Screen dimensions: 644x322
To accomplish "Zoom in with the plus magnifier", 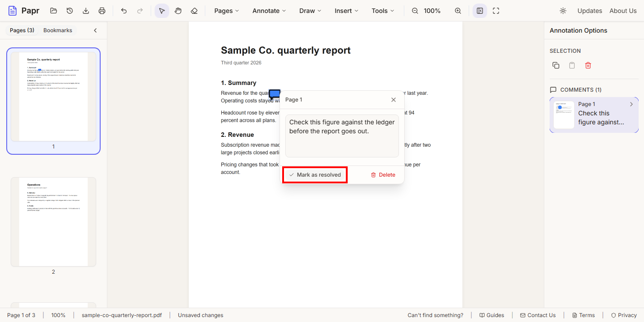I will tap(458, 11).
